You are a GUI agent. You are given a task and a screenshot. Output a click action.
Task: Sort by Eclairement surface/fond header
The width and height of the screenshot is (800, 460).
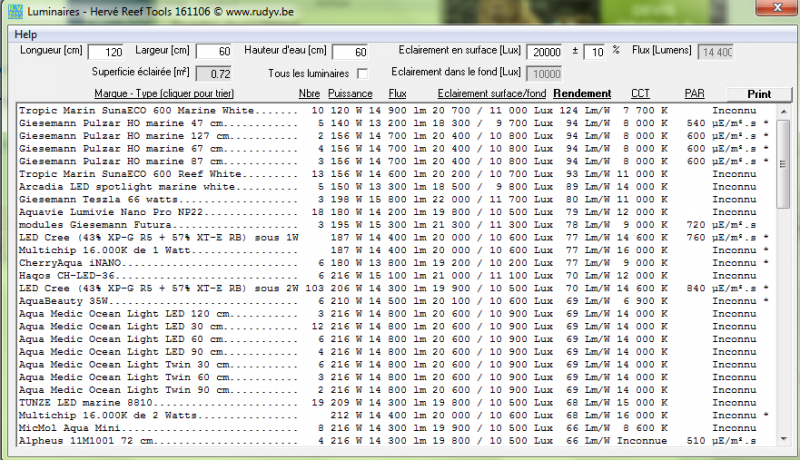click(492, 94)
